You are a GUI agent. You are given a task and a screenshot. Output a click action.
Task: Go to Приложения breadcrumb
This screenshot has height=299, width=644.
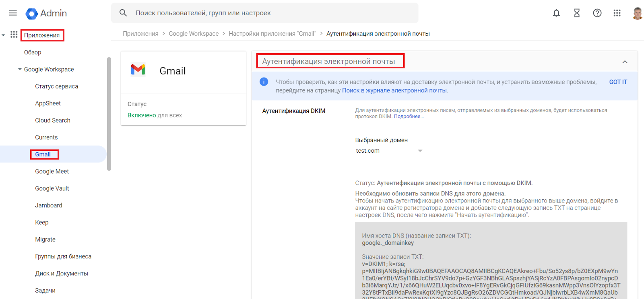click(x=140, y=34)
